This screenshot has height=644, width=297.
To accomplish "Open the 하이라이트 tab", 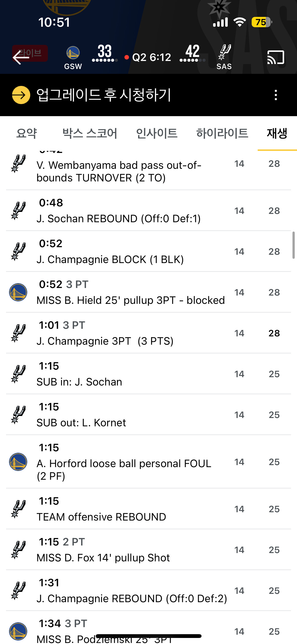I will (222, 133).
